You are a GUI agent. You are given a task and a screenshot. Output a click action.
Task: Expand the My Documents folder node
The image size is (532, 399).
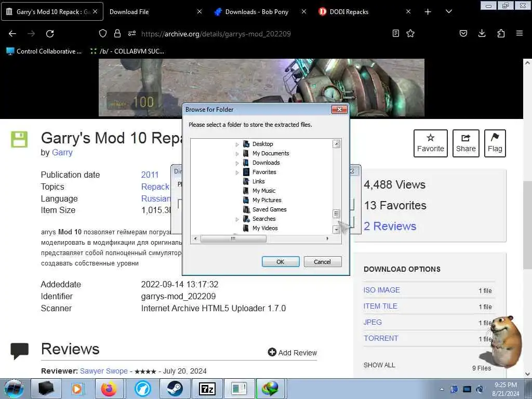[x=237, y=154]
